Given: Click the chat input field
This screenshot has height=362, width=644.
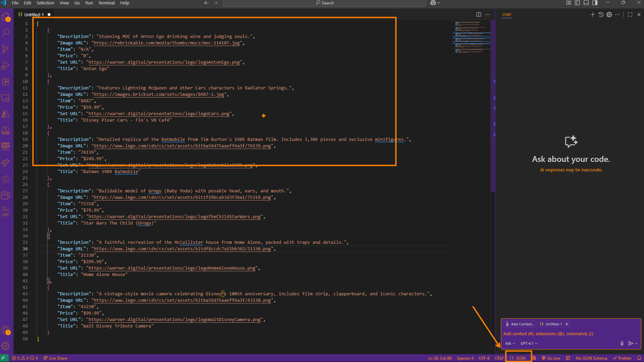Looking at the screenshot, I should pyautogui.click(x=571, y=334).
